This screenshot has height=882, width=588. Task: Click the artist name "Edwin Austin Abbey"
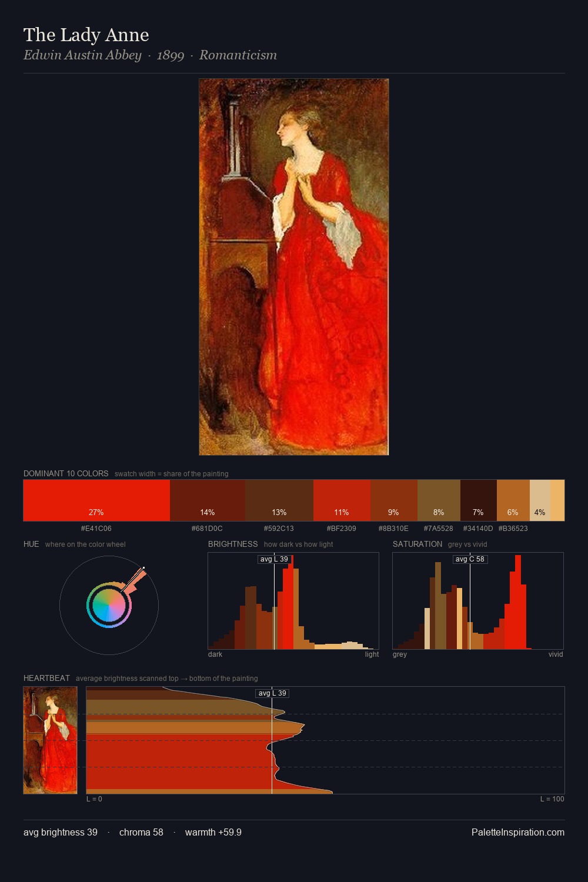pyautogui.click(x=82, y=55)
